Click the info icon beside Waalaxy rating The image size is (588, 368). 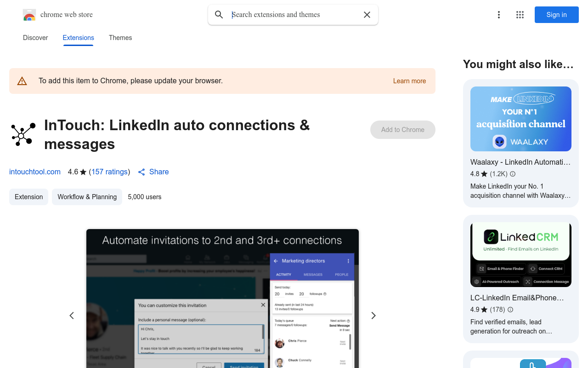pyautogui.click(x=513, y=174)
